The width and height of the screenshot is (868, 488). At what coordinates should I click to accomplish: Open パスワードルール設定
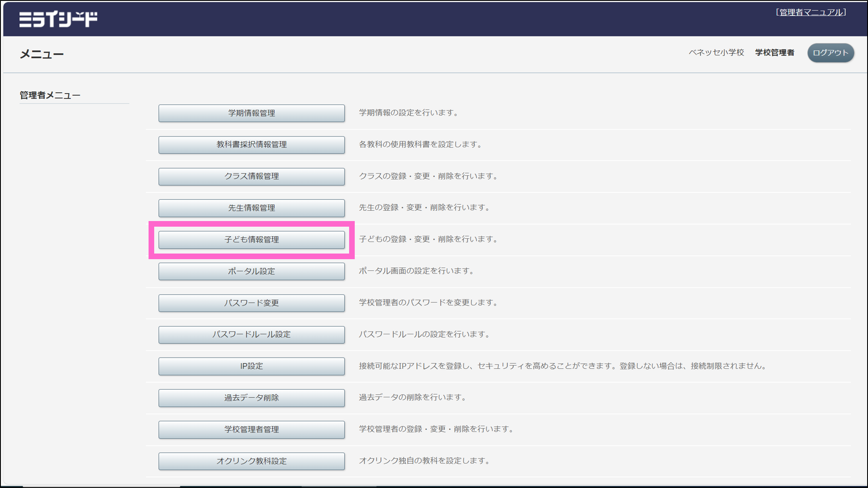(x=251, y=335)
